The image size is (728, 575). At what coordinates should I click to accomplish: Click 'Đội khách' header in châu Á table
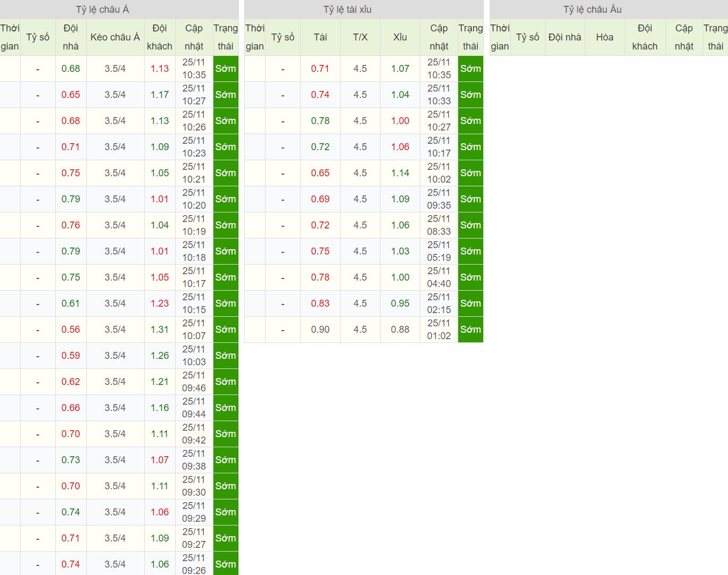click(x=160, y=37)
